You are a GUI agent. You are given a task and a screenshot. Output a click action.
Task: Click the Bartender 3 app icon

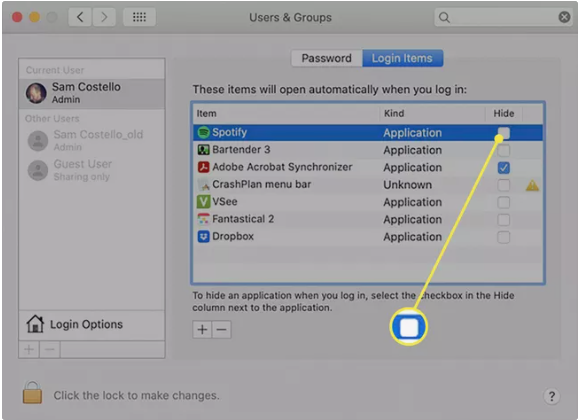203,150
